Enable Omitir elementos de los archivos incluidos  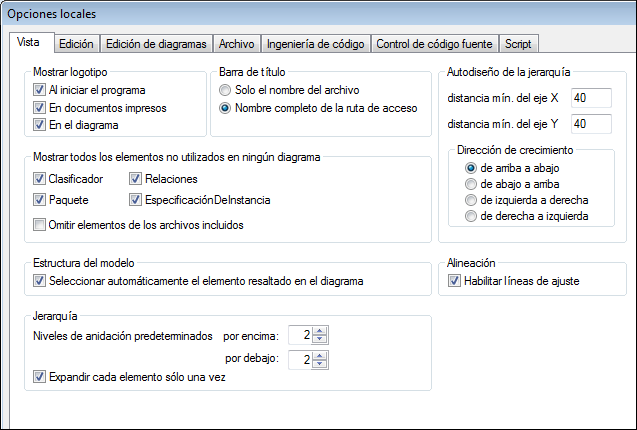(39, 225)
